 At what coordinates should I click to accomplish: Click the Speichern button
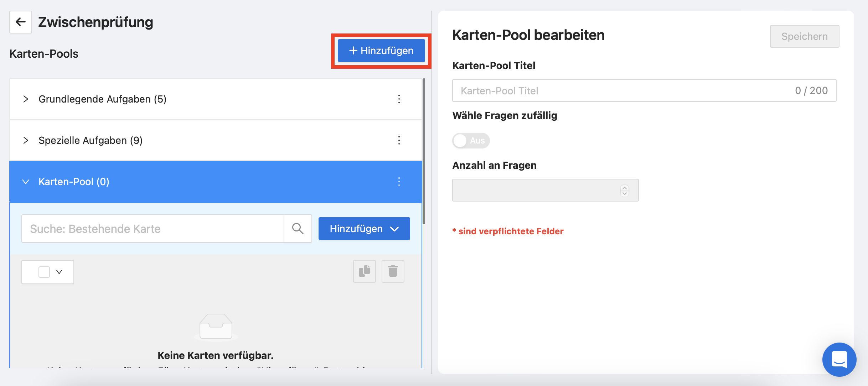click(x=804, y=36)
